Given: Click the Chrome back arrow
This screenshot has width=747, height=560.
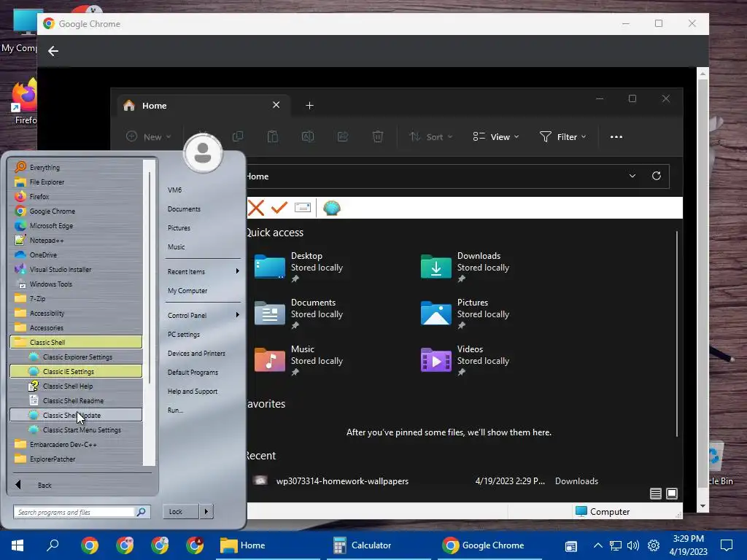Looking at the screenshot, I should click(x=53, y=51).
